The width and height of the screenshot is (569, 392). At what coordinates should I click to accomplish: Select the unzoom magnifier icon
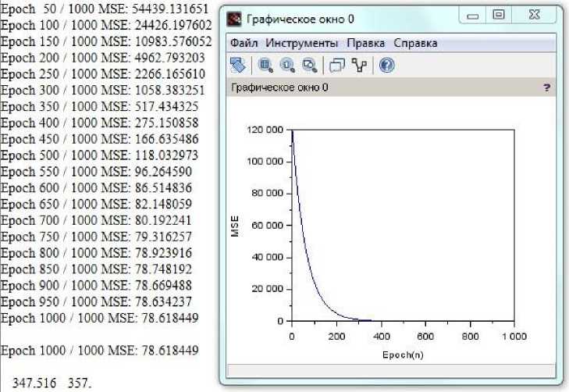tap(310, 66)
